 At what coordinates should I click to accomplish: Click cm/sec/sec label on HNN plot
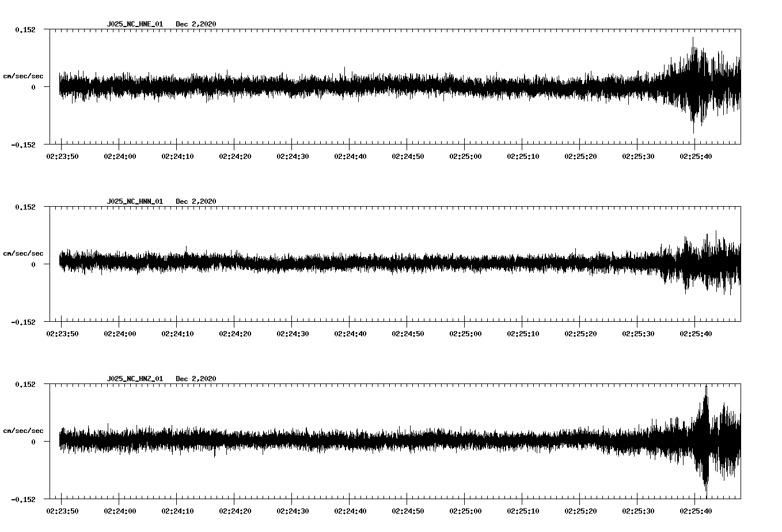tap(24, 252)
